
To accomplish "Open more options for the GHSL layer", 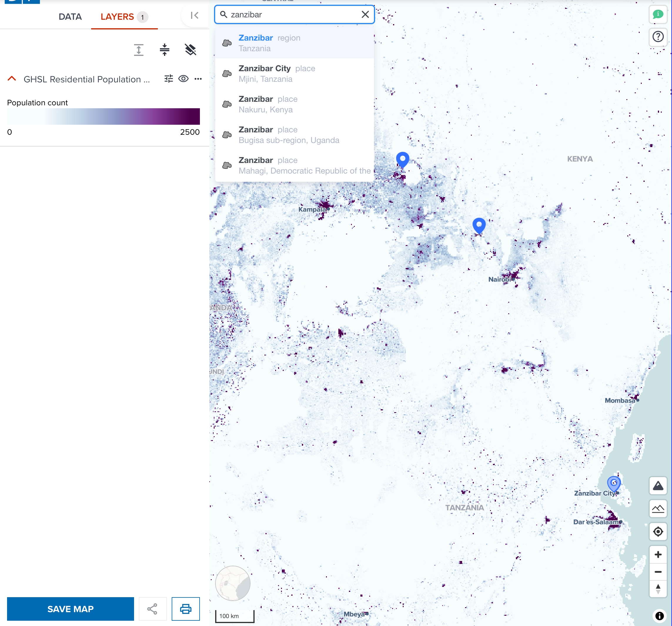I will pos(198,79).
